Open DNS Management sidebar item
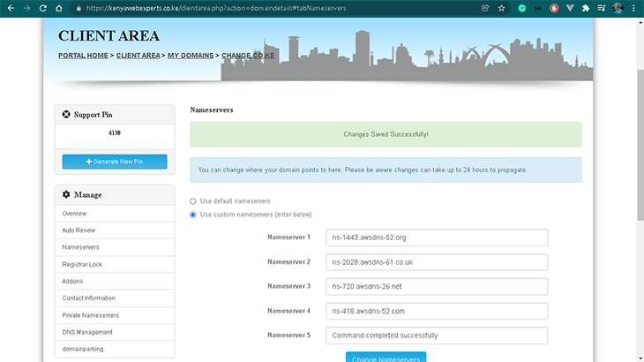 [x=115, y=332]
